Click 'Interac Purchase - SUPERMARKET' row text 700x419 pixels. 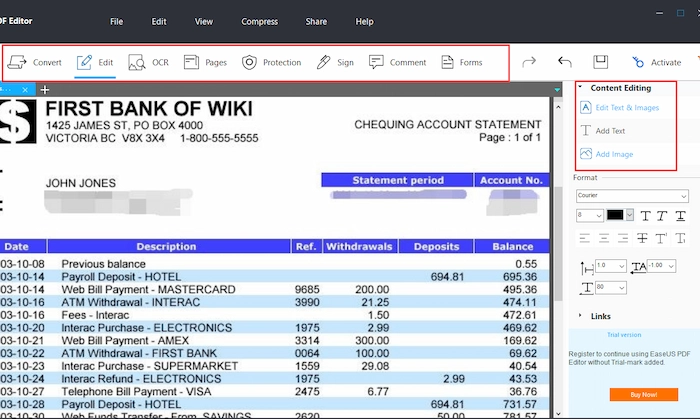(x=150, y=366)
